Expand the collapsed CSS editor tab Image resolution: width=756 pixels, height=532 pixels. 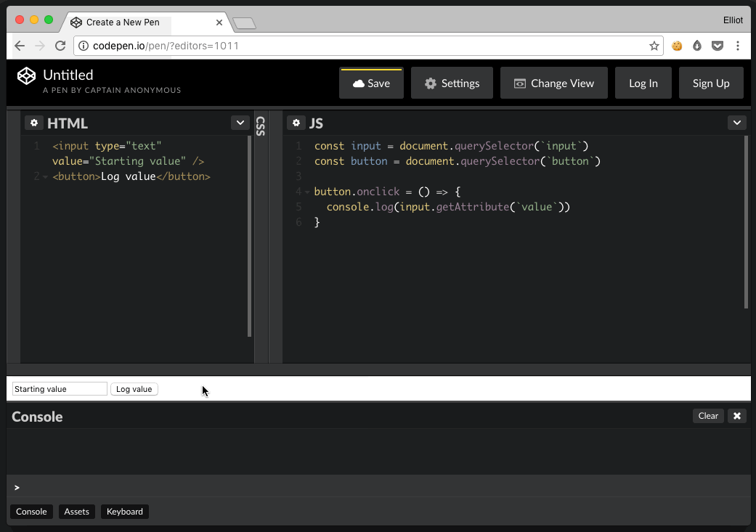(261, 126)
